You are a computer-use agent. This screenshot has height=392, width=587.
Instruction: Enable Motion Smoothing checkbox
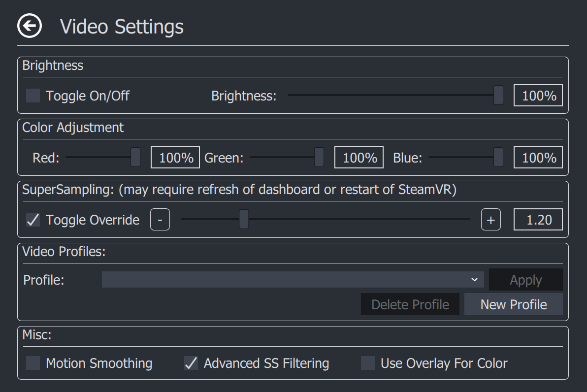[x=33, y=363]
